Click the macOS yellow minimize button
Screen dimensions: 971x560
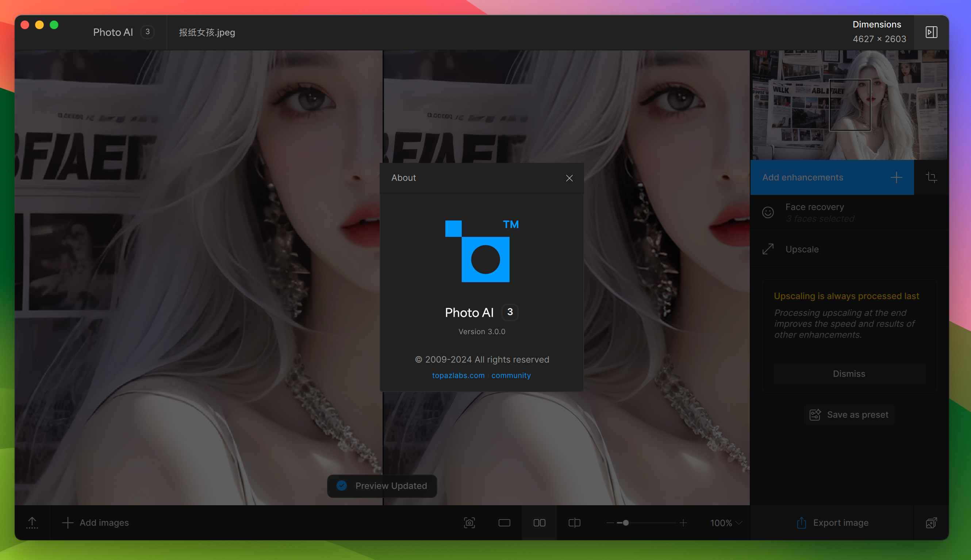pyautogui.click(x=39, y=25)
